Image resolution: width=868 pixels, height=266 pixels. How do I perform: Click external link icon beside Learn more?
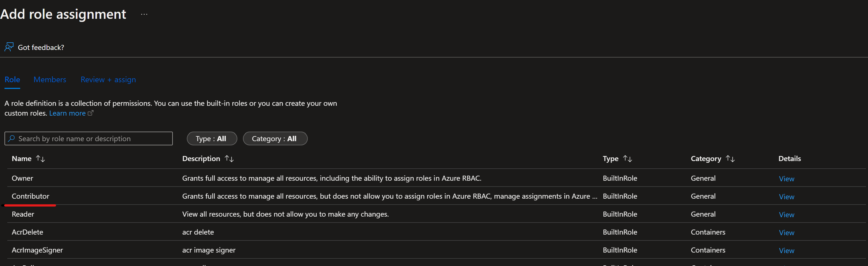pyautogui.click(x=90, y=113)
